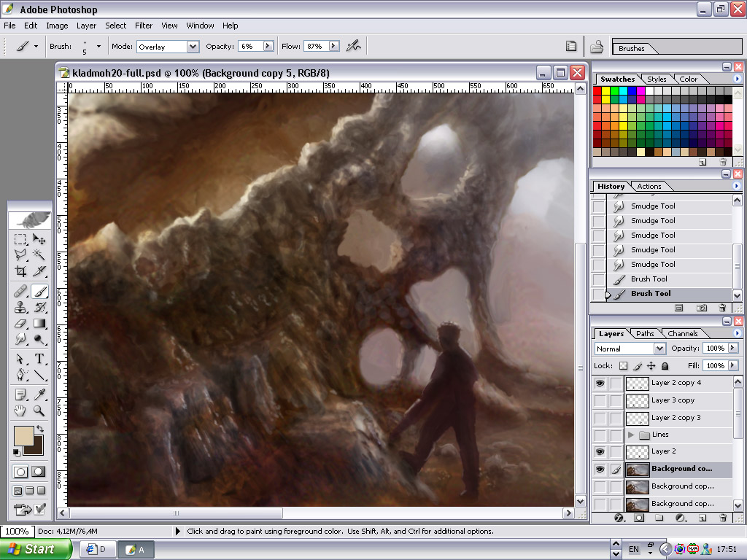The image size is (747, 560).
Task: Open the Layers panel options menu
Action: point(737,333)
